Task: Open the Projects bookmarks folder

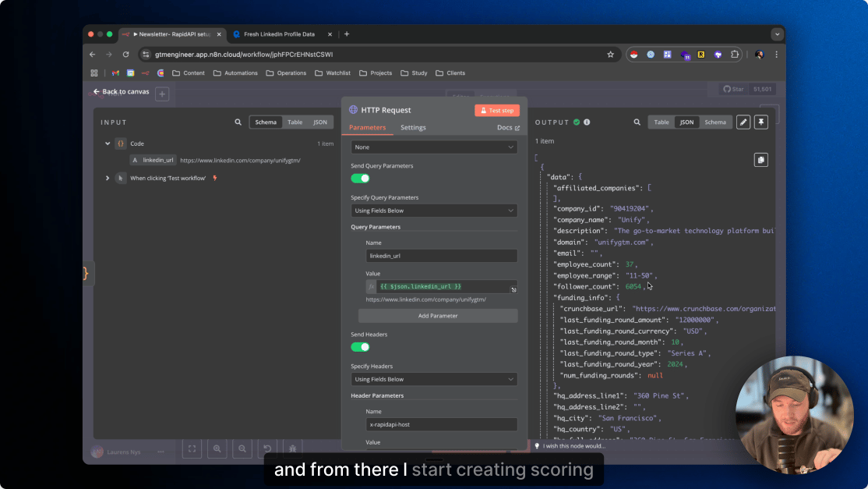Action: pos(376,73)
